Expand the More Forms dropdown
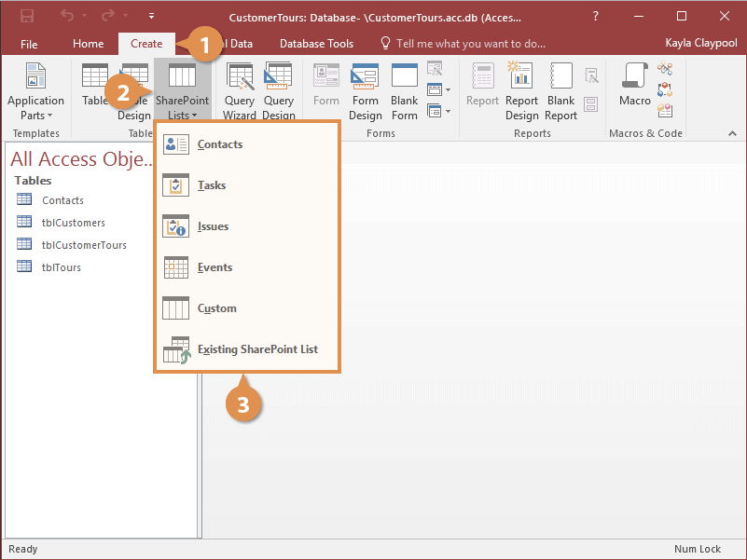Viewport: 747px width, 560px height. [x=439, y=111]
